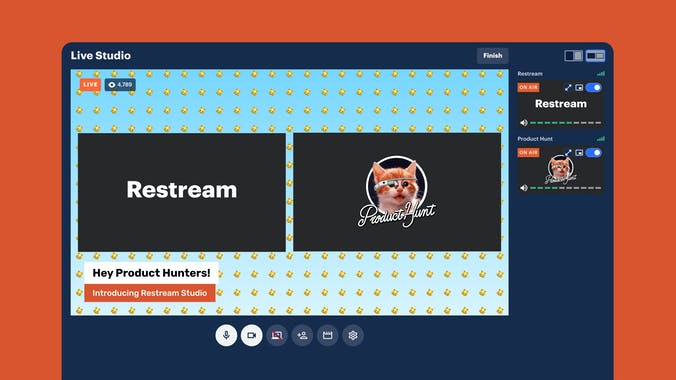Select the large Product Hunt video tile

pos(397,192)
